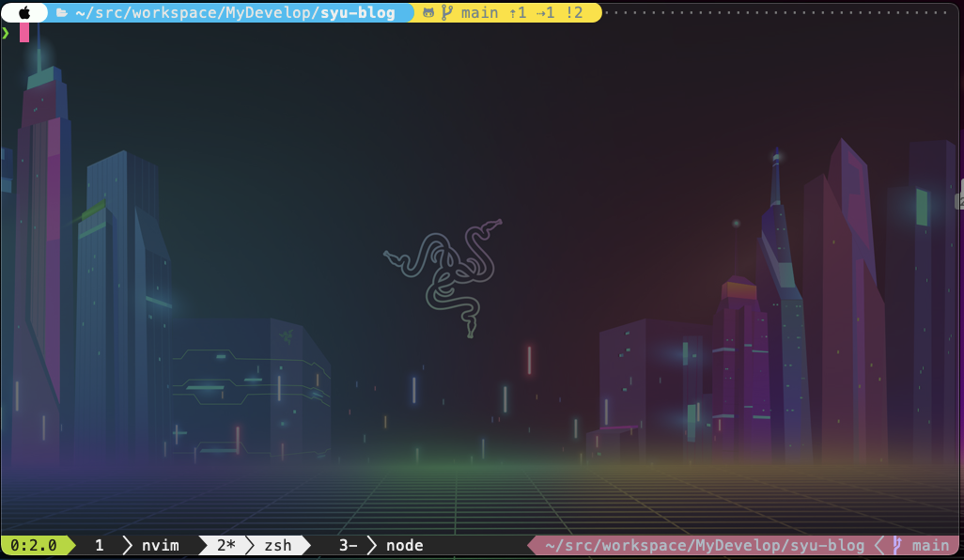This screenshot has height=560, width=964.
Task: Click the branch icon in the bottom status bar
Action: pyautogui.click(x=897, y=545)
